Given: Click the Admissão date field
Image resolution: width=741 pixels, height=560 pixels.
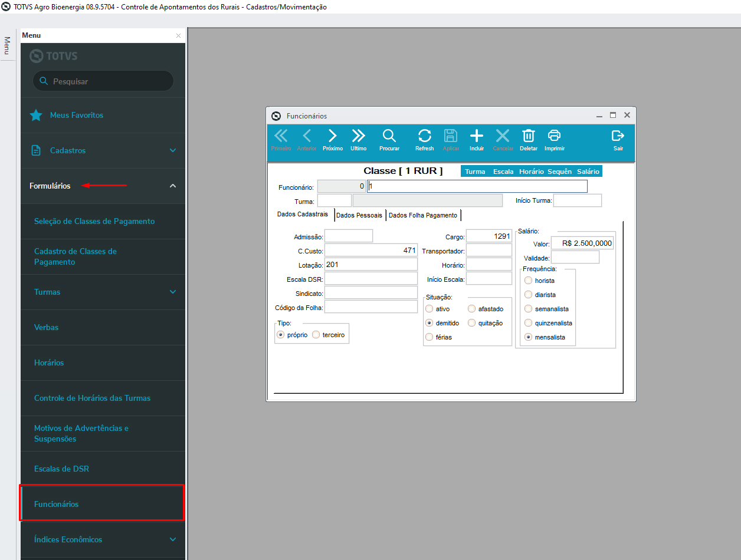Looking at the screenshot, I should (349, 236).
